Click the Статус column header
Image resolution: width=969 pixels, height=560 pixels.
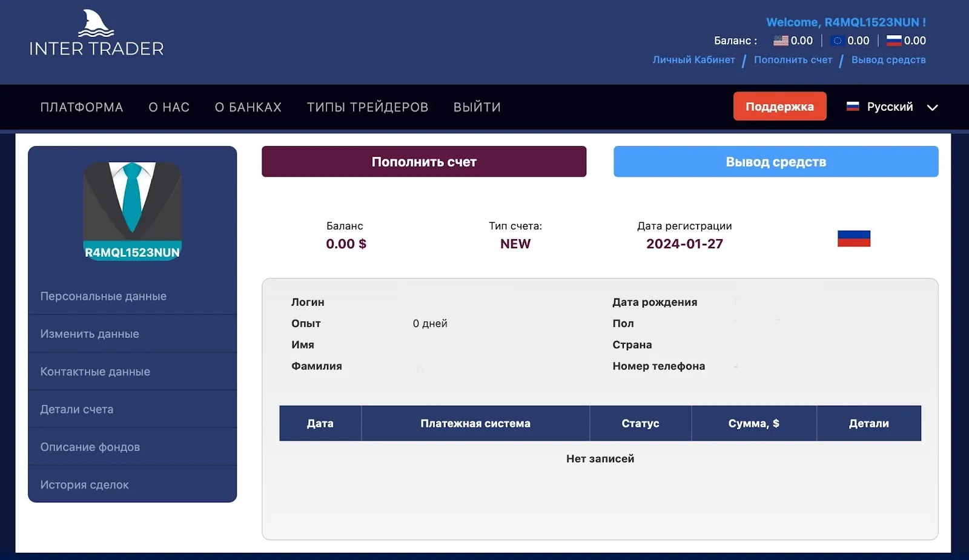pyautogui.click(x=640, y=423)
